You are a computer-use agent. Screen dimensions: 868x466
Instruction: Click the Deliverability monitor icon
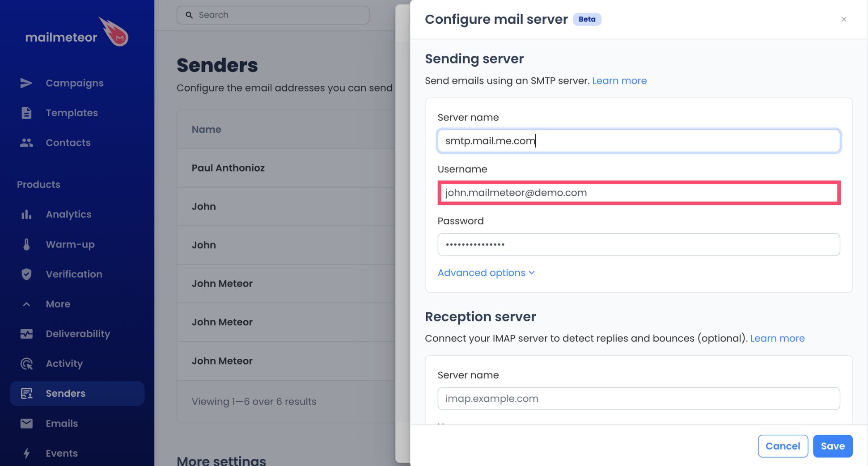click(26, 334)
